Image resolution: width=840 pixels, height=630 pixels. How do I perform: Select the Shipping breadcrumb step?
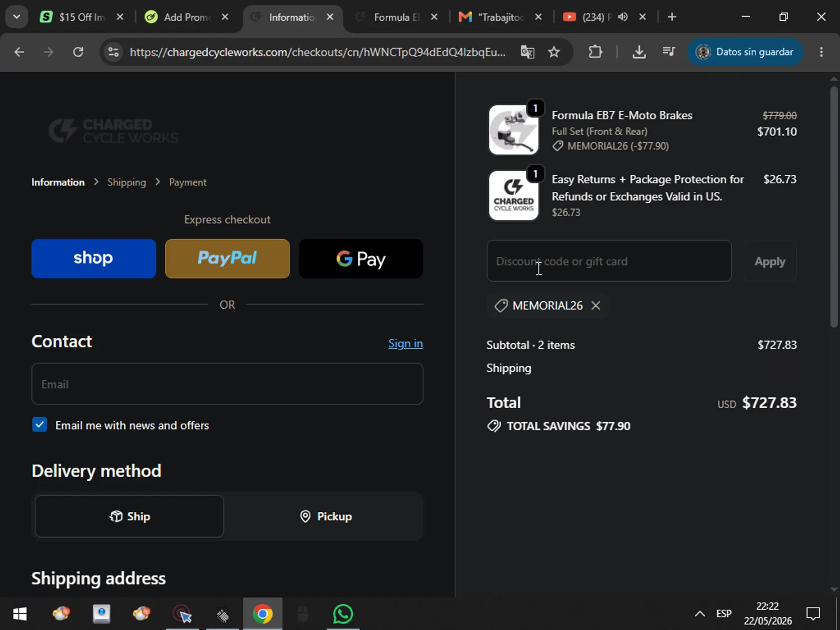(x=127, y=182)
